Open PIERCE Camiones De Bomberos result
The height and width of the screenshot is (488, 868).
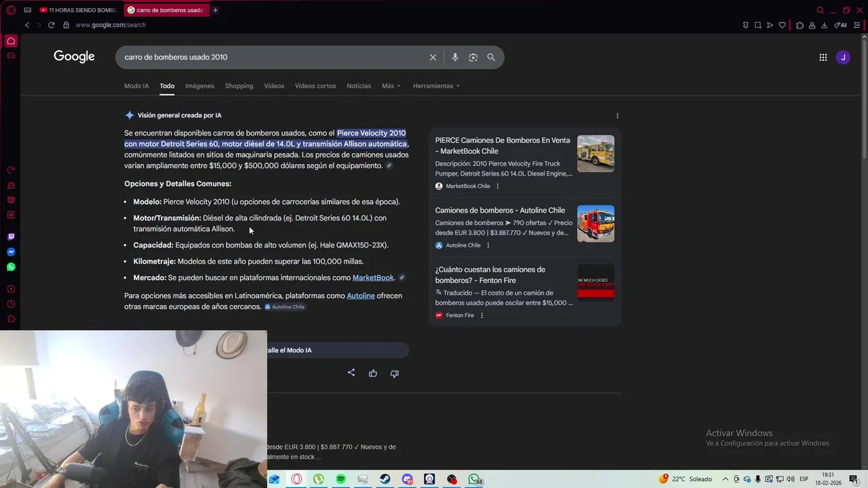502,146
